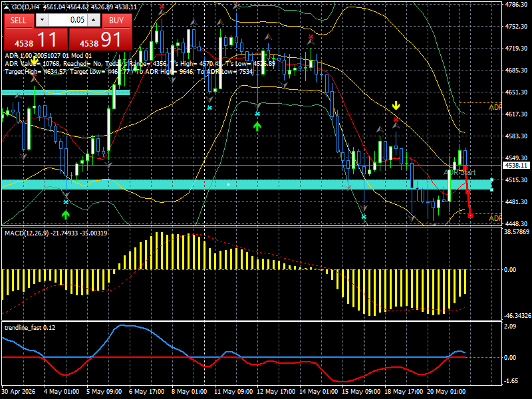Focus the 0.05 volume input field
This screenshot has width=532, height=399.
(x=68, y=20)
